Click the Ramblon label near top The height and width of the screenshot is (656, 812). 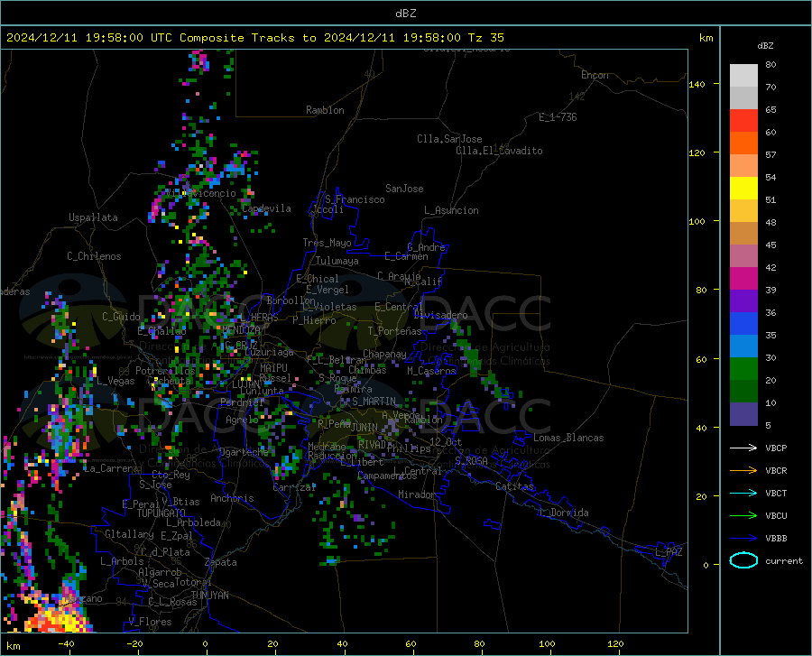325,110
